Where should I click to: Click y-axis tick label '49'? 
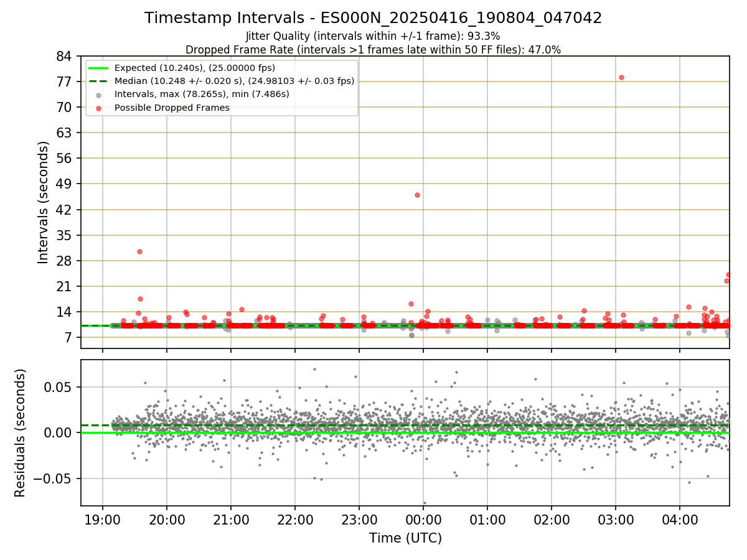coord(64,184)
